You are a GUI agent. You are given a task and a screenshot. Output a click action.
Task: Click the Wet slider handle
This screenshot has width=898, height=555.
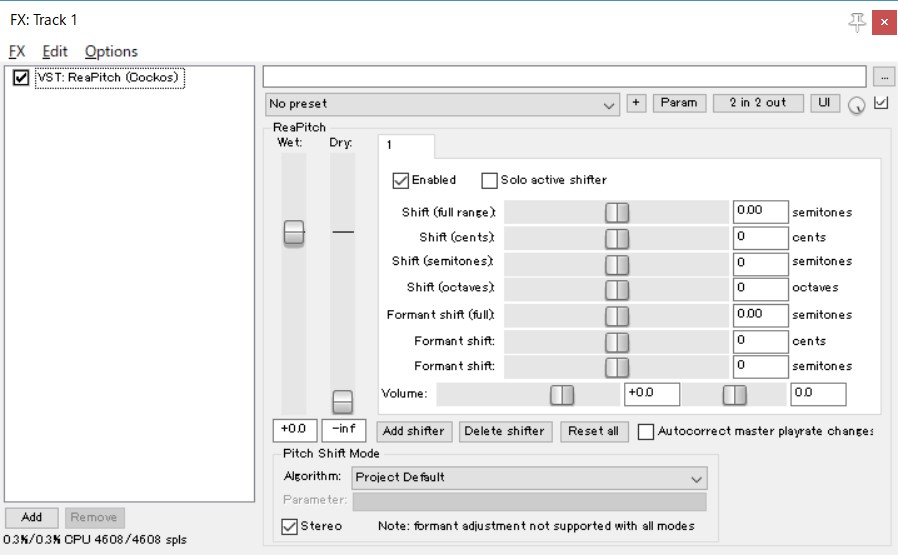294,233
